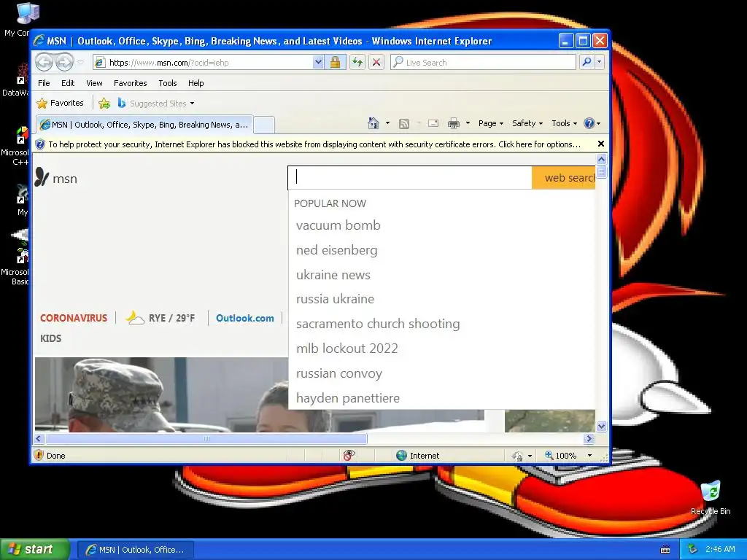The image size is (747, 560).
Task: Open the Safety command menu
Action: pyautogui.click(x=527, y=123)
